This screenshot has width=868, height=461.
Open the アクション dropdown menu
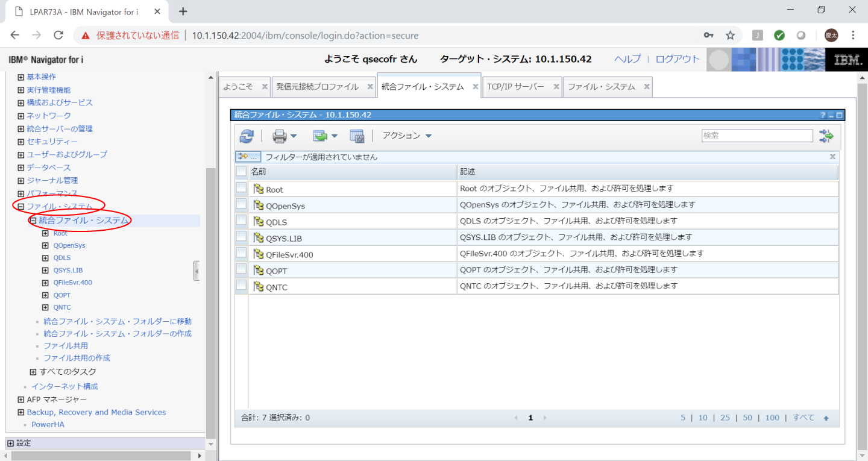[x=407, y=136]
